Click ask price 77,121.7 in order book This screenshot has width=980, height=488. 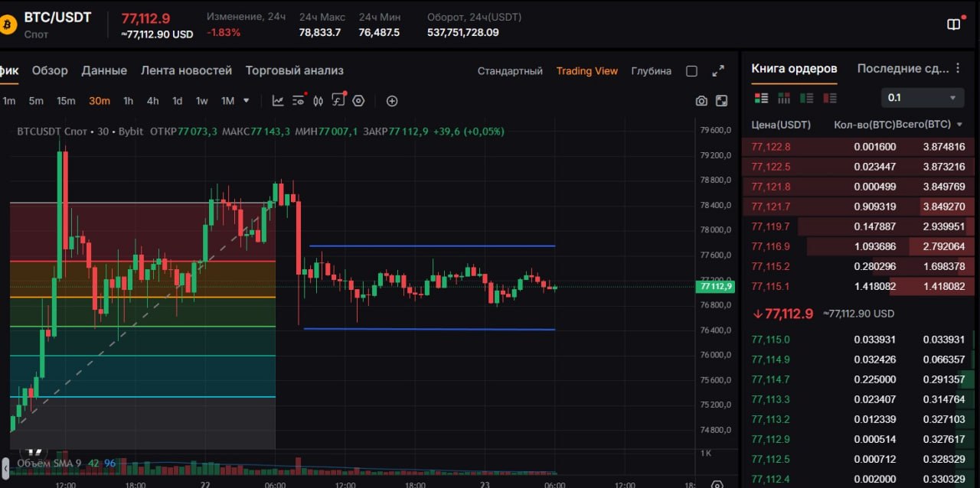coord(771,207)
